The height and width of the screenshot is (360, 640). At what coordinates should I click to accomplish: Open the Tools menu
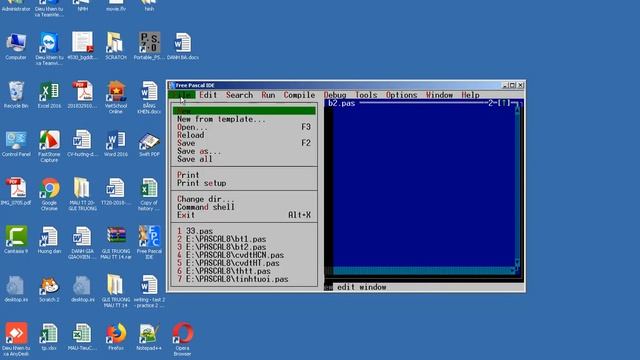pos(366,95)
